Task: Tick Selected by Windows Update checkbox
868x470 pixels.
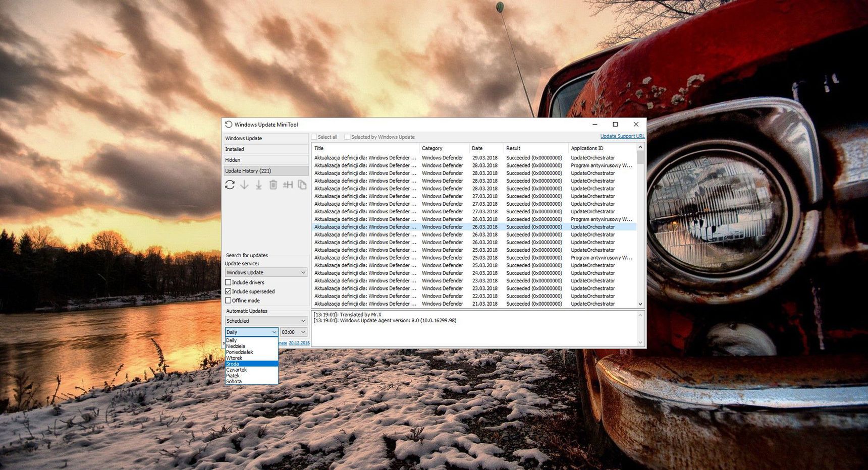Action: tap(347, 137)
